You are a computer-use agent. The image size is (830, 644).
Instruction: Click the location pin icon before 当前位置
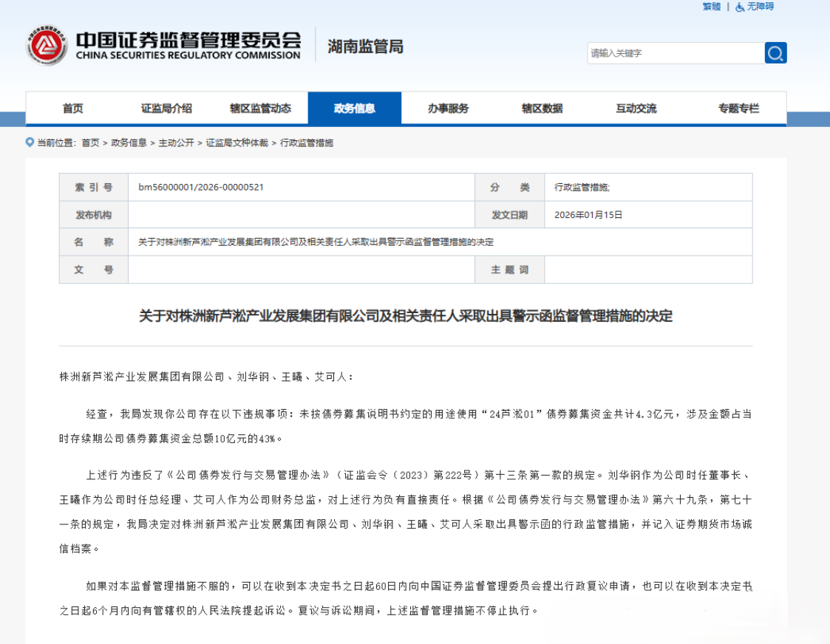coord(30,143)
